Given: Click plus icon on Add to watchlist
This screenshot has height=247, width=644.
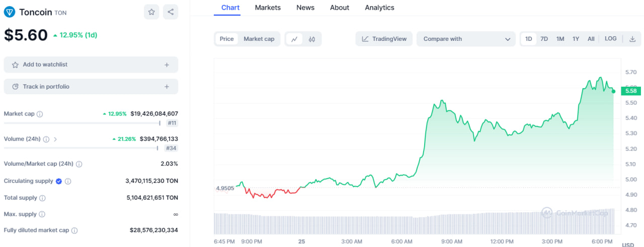Looking at the screenshot, I should click(167, 65).
